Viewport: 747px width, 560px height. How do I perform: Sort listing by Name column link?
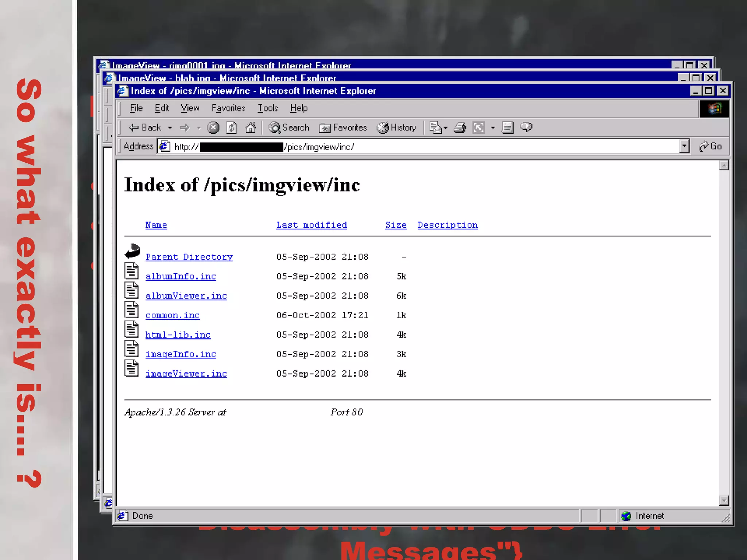click(156, 225)
